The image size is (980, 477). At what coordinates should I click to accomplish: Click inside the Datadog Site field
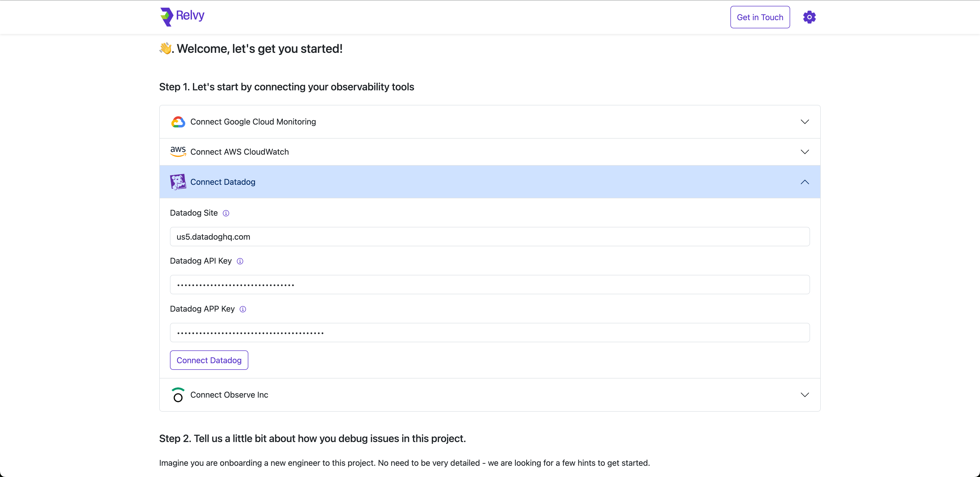(490, 237)
